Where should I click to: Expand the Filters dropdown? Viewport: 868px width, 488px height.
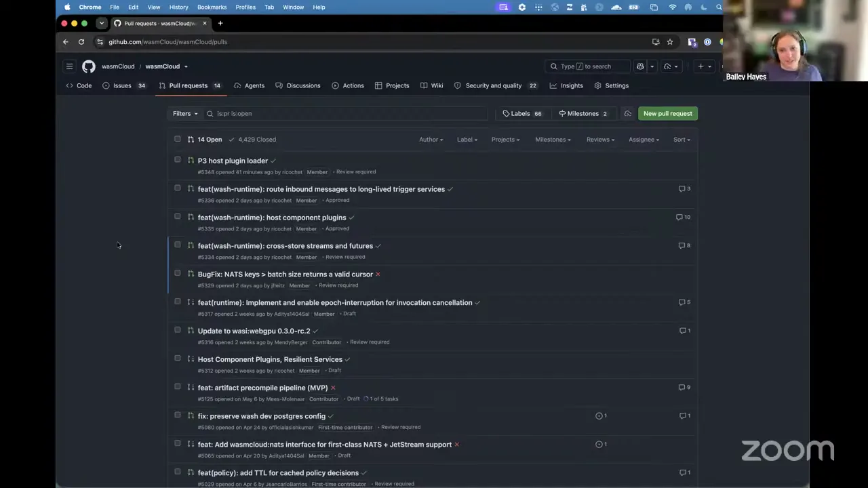[x=185, y=114]
